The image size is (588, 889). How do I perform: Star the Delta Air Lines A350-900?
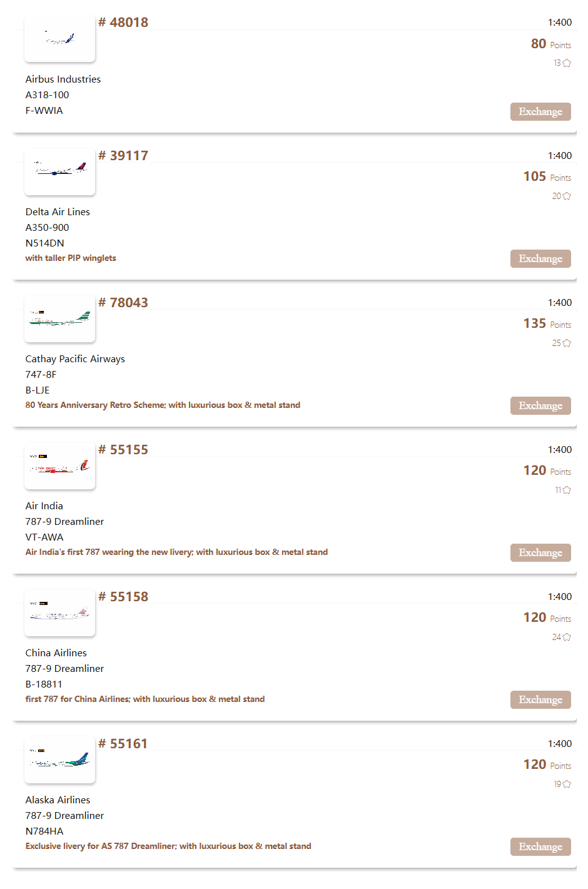coord(567,196)
